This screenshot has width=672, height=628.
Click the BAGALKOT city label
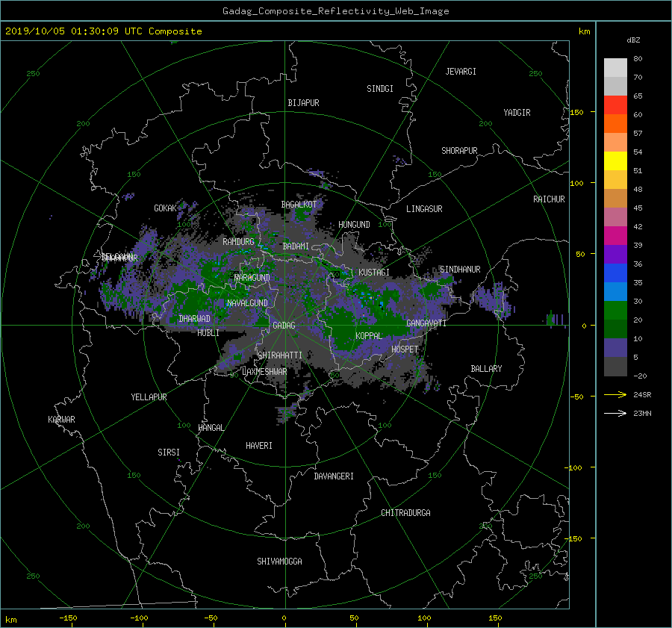tap(299, 205)
